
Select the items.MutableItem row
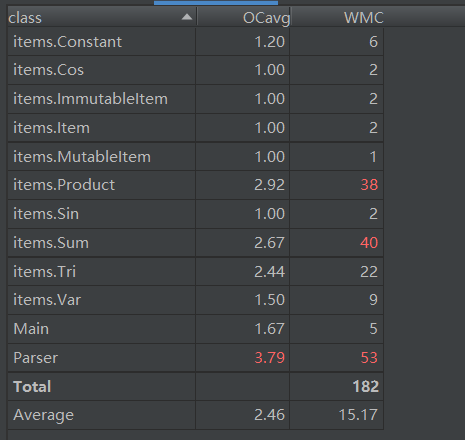pyautogui.click(x=196, y=157)
